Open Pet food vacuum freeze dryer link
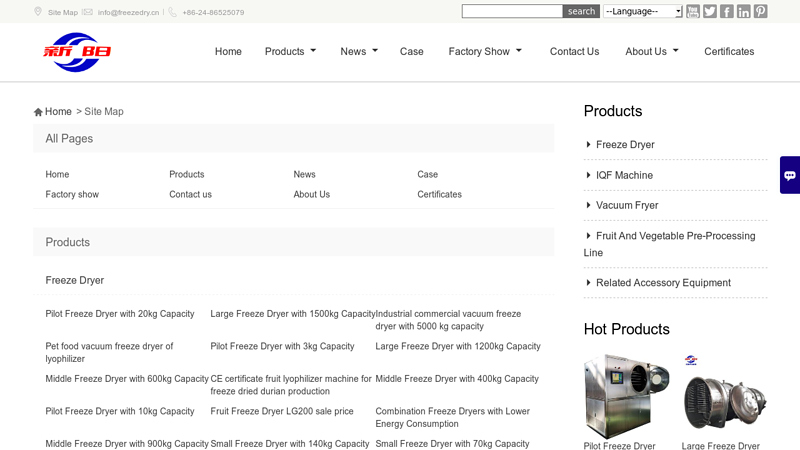Screen dimensions: 800x450 tap(109, 353)
